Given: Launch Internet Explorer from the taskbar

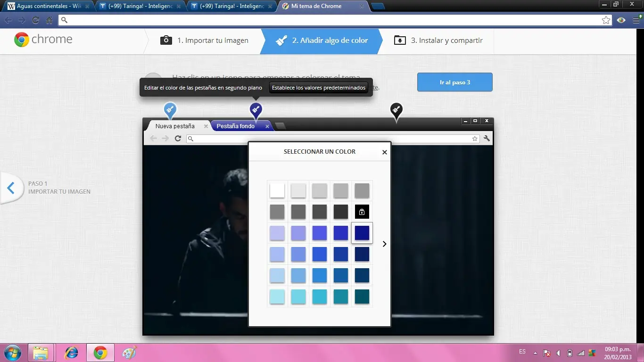Looking at the screenshot, I should coord(71,353).
